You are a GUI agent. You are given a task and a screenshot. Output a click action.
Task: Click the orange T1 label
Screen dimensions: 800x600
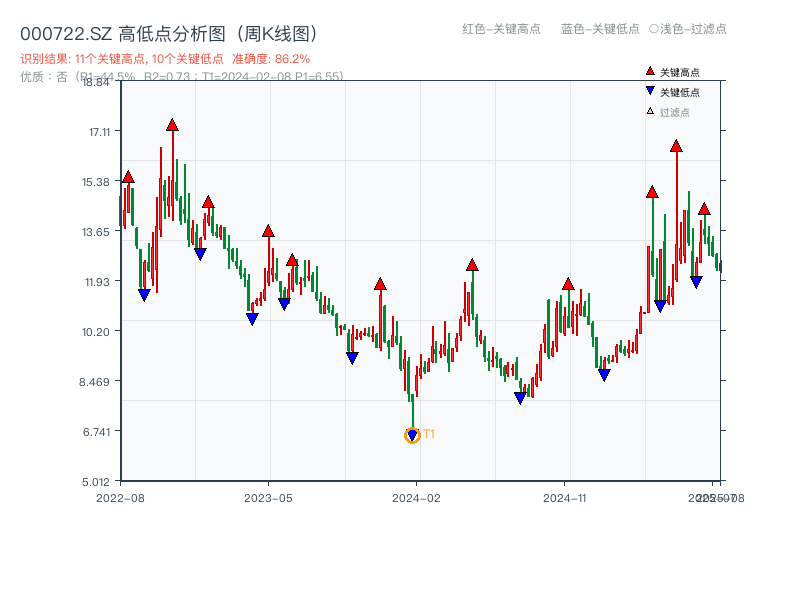[429, 434]
